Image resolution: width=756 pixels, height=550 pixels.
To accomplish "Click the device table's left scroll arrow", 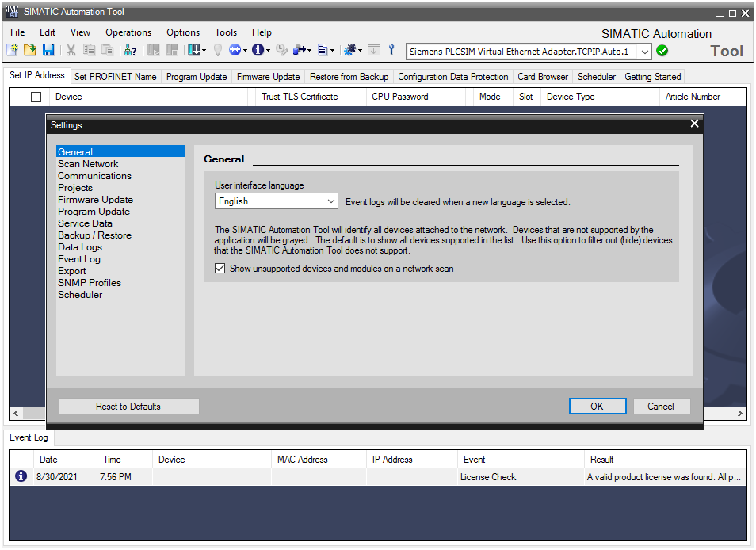I will (x=16, y=413).
